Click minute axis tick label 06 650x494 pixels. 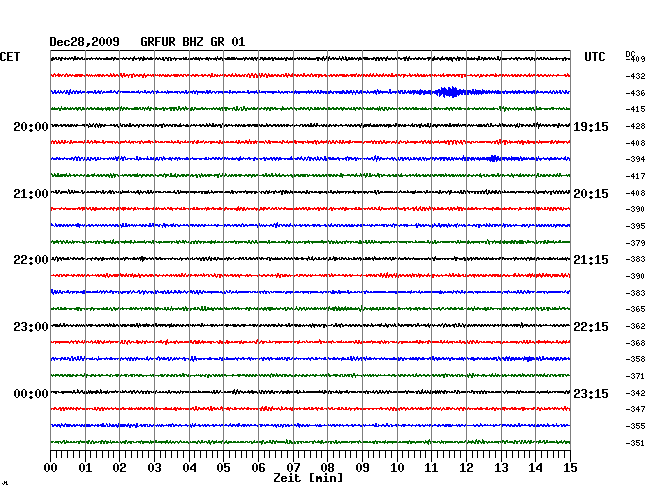click(x=258, y=468)
